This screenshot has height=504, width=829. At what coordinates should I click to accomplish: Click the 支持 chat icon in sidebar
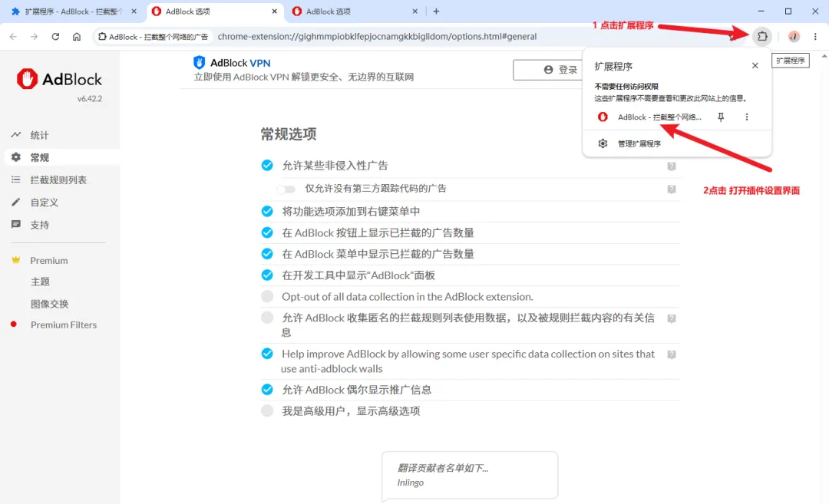pyautogui.click(x=16, y=225)
